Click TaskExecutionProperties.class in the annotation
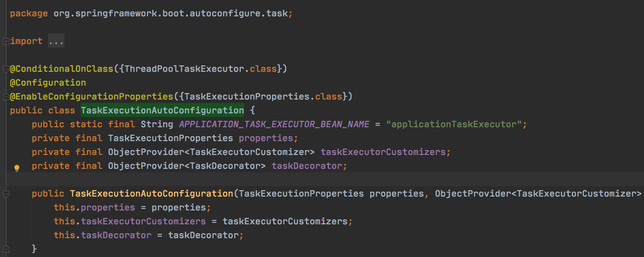This screenshot has height=257, width=644. click(263, 97)
